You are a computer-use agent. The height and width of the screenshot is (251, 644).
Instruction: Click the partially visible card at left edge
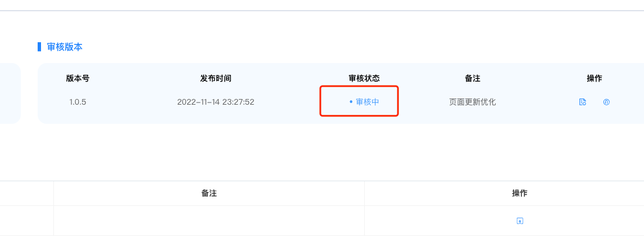tap(10, 93)
